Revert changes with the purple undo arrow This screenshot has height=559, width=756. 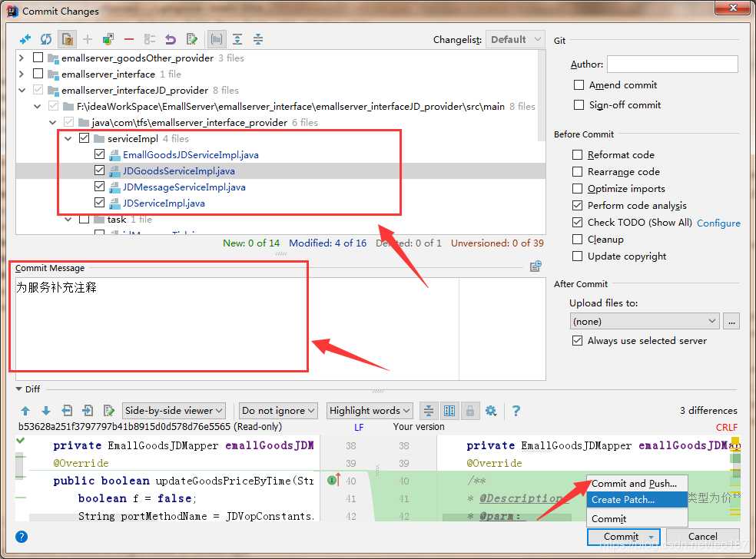pos(171,39)
